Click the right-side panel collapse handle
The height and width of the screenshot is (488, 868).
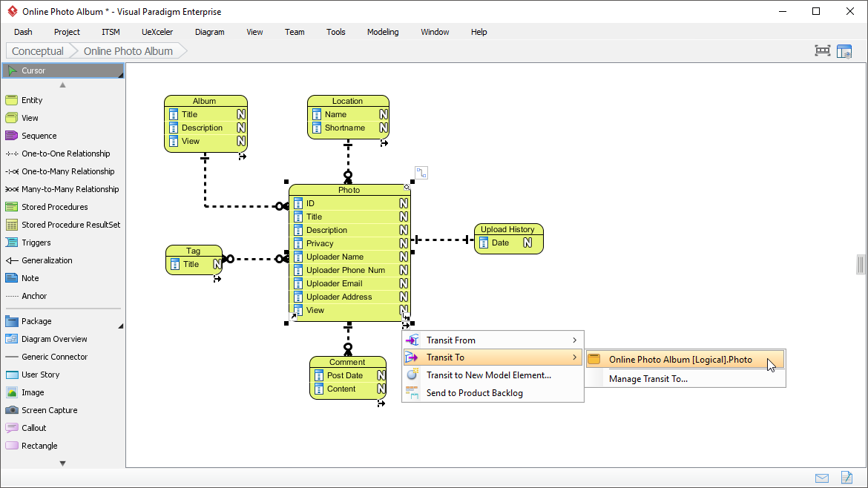pos(861,265)
